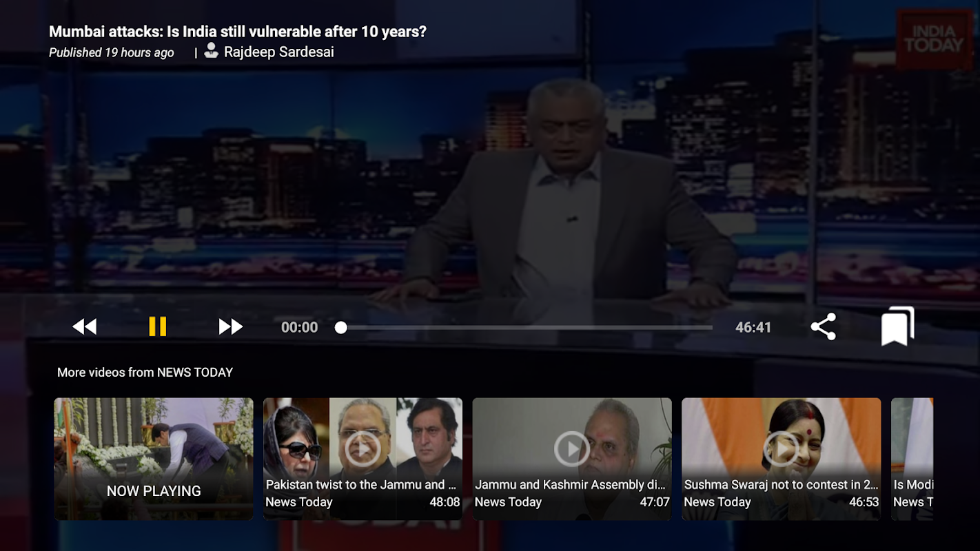Viewport: 980px width, 551px height.
Task: Click the seek bar handle
Action: pos(341,328)
